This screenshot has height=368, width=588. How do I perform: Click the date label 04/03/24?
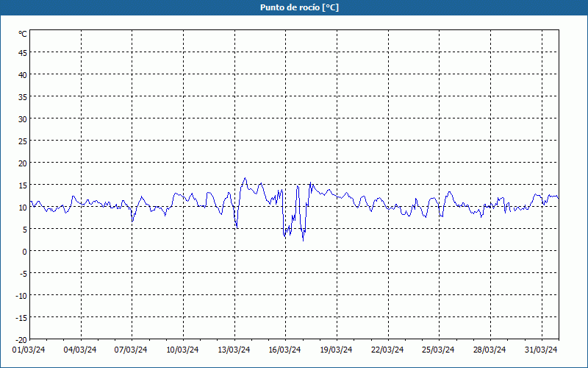[x=80, y=350]
